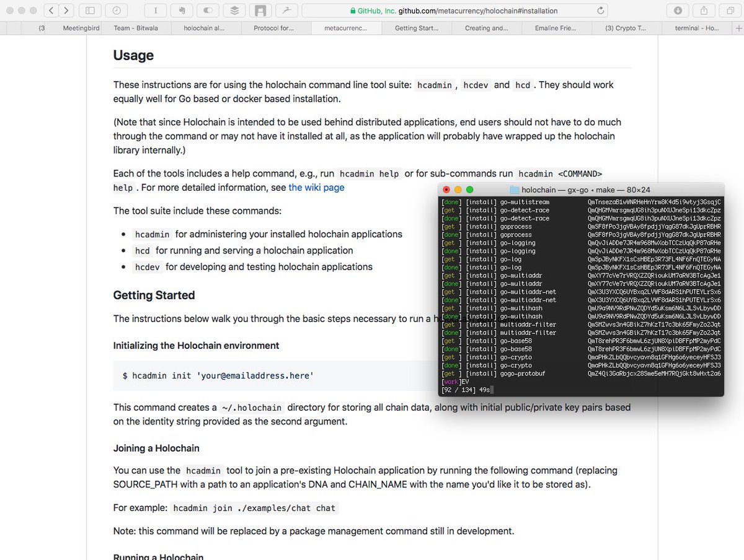Image resolution: width=744 pixels, height=560 pixels.
Task: Click the 'Joining a Holochain' subheading
Action: 156,448
